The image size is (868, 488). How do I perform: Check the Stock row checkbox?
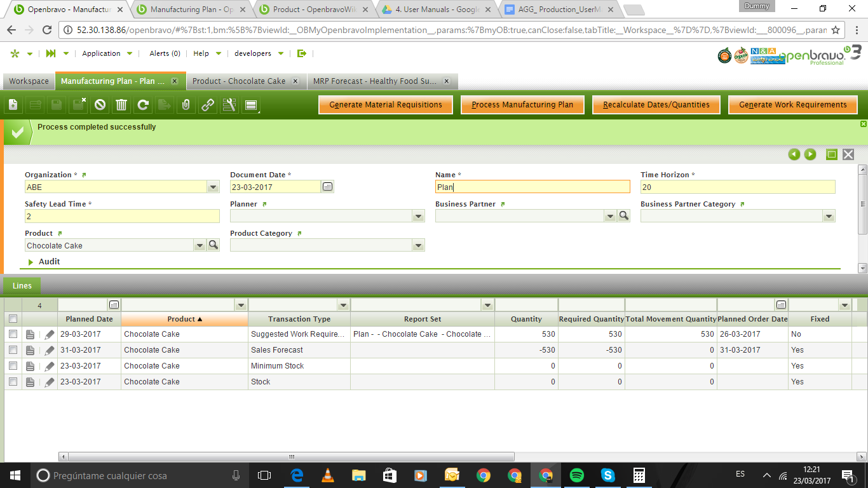(x=13, y=382)
